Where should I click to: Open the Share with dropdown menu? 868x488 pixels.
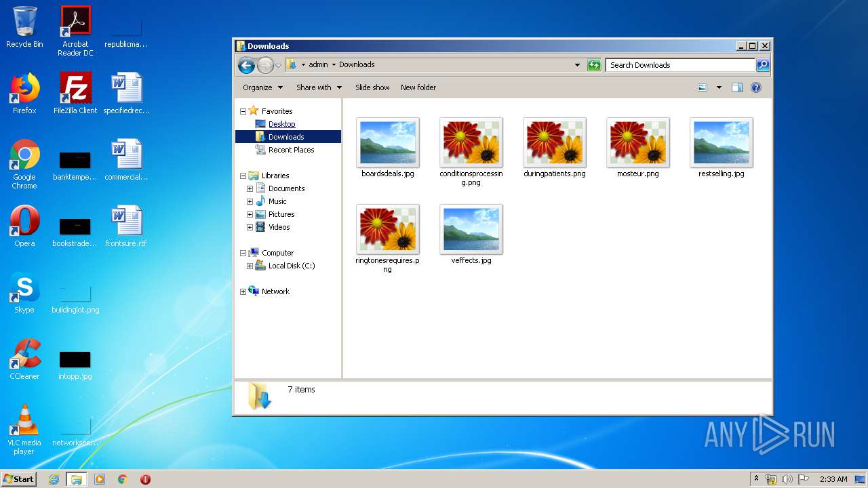[x=319, y=87]
